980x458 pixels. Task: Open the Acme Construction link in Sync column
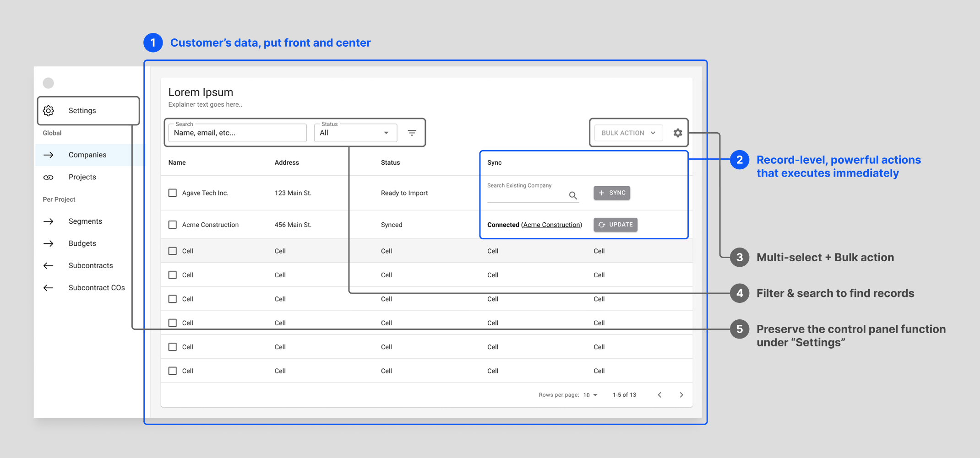click(x=551, y=225)
